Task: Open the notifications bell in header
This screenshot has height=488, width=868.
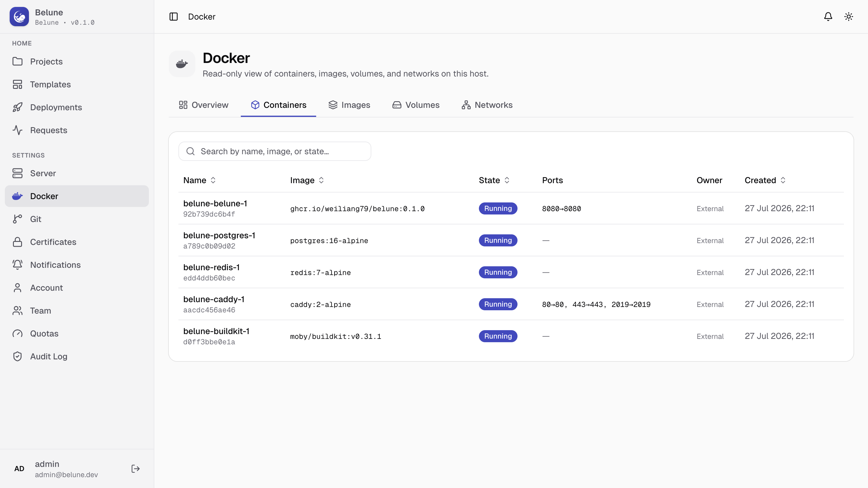Action: click(x=828, y=17)
